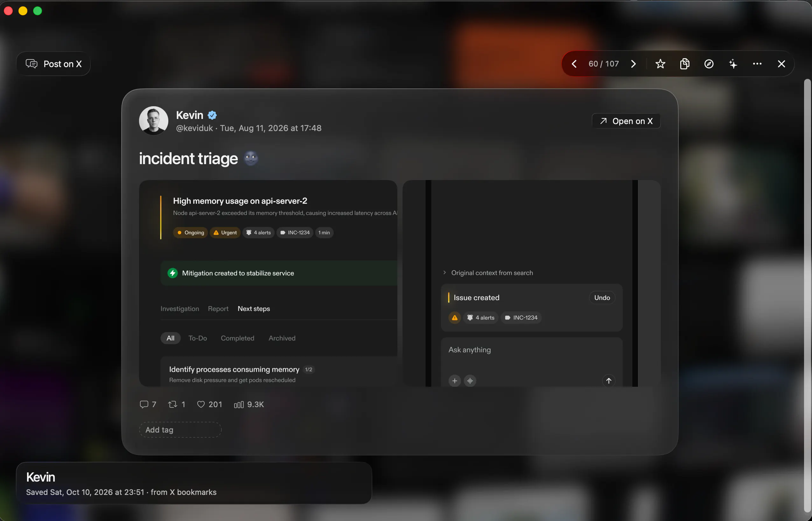Click the comment icon showing 7 replies
Screen dimensions: 812x521
pos(144,404)
